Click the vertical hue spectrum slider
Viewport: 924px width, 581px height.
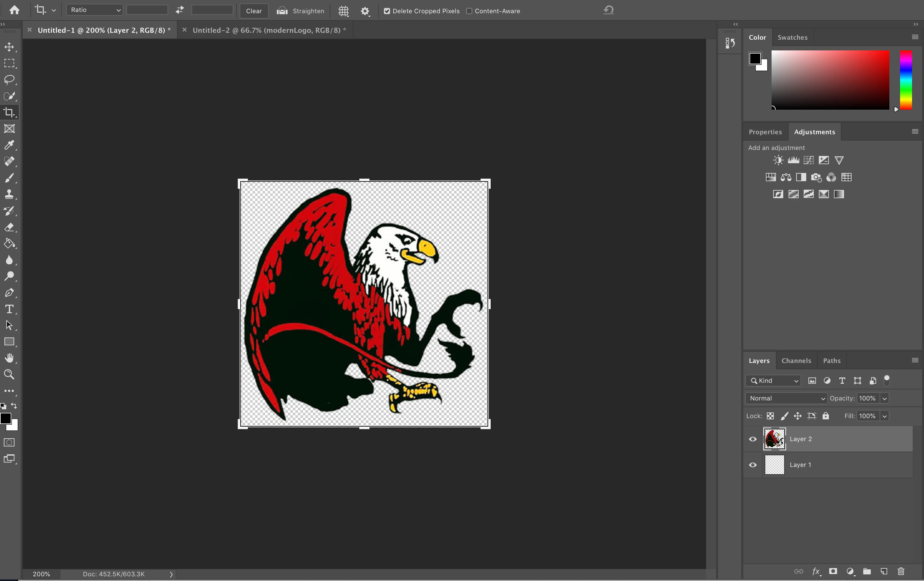[906, 80]
